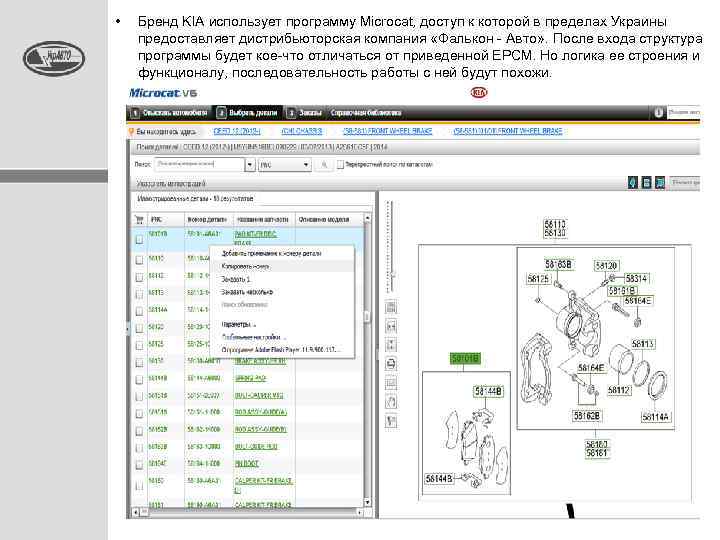Follow the 01/01 FRONT WHEEL BRAKE breadcrumb link
Image resolution: width=720 pixels, height=540 pixels.
(x=508, y=131)
